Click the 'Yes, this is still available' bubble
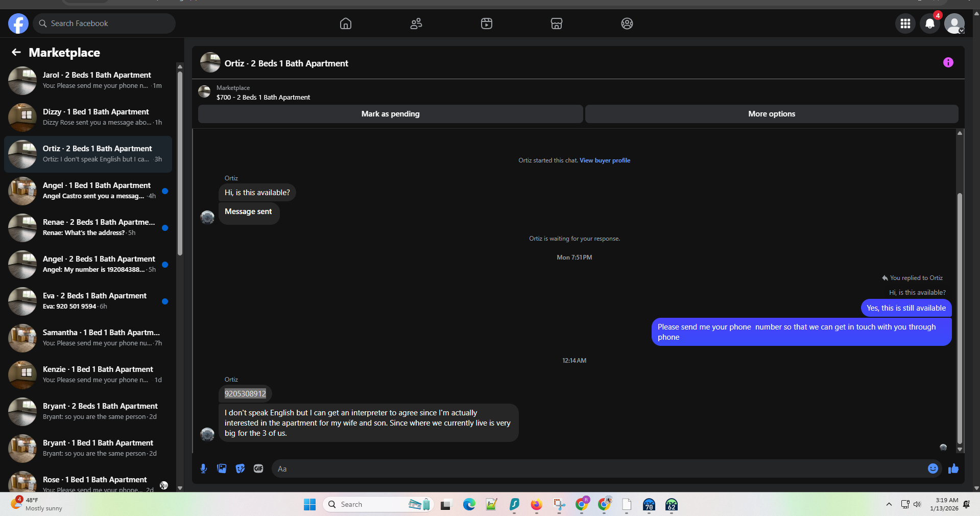 coord(906,308)
